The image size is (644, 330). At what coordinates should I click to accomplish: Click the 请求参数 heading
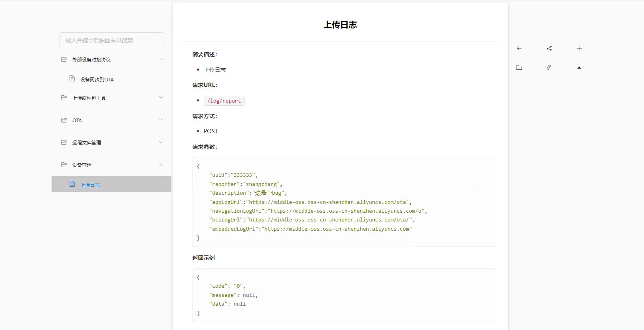205,147
